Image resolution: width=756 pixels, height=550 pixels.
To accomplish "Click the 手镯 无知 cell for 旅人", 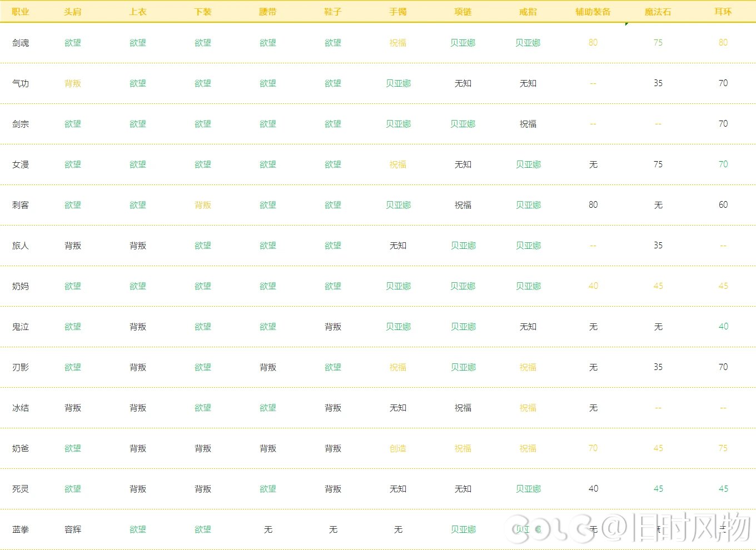I will coord(397,246).
